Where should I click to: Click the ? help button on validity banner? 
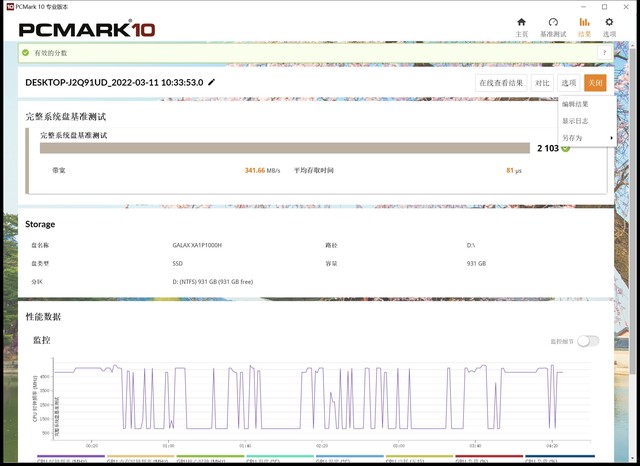point(604,53)
